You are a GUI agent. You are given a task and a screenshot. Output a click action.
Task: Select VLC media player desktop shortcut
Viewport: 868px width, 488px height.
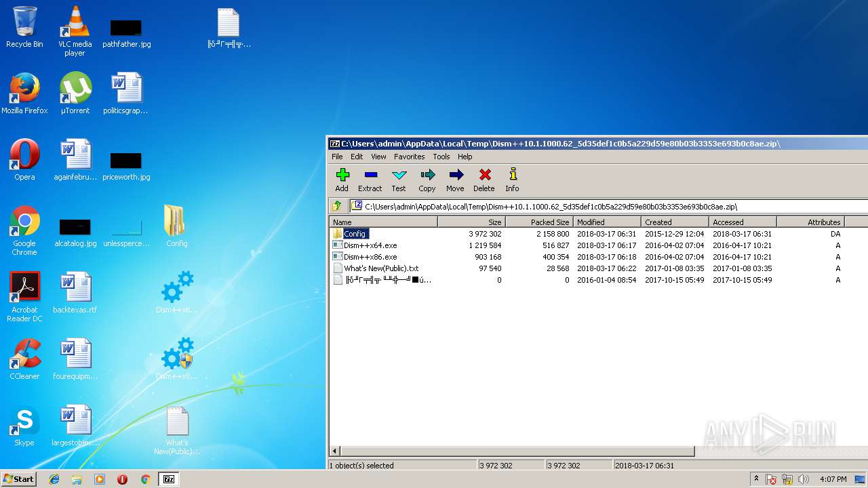[75, 30]
